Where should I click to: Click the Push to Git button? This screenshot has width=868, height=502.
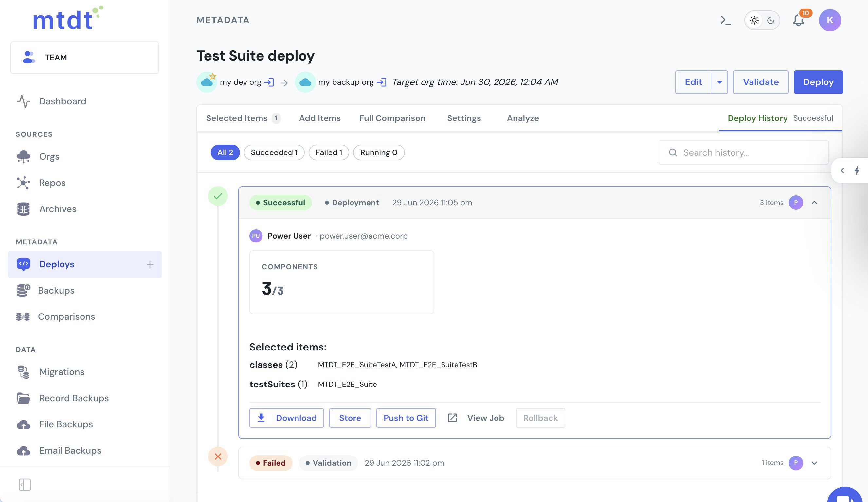point(406,418)
